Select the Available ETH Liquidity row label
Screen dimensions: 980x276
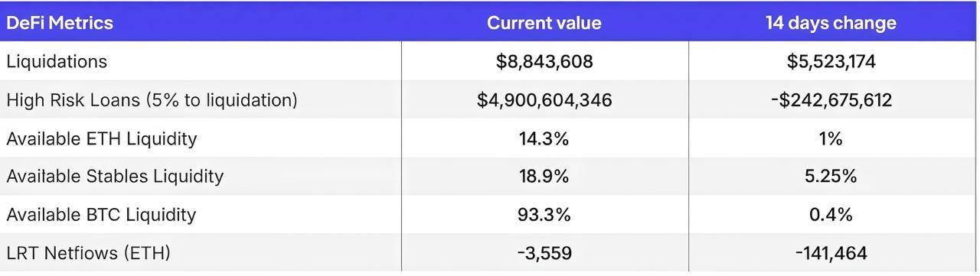(102, 138)
